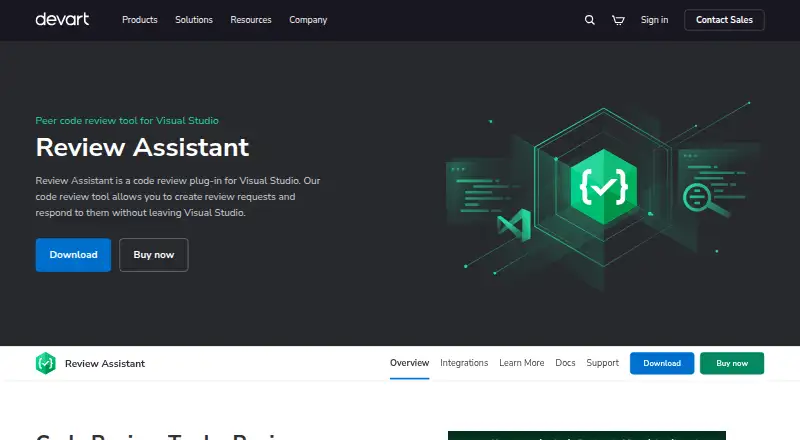
Task: Click Download button in sub-navigation bar
Action: pos(662,363)
